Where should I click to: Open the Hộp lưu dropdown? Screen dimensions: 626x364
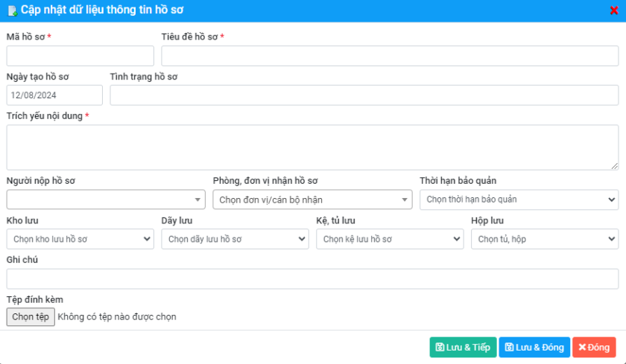coord(545,239)
